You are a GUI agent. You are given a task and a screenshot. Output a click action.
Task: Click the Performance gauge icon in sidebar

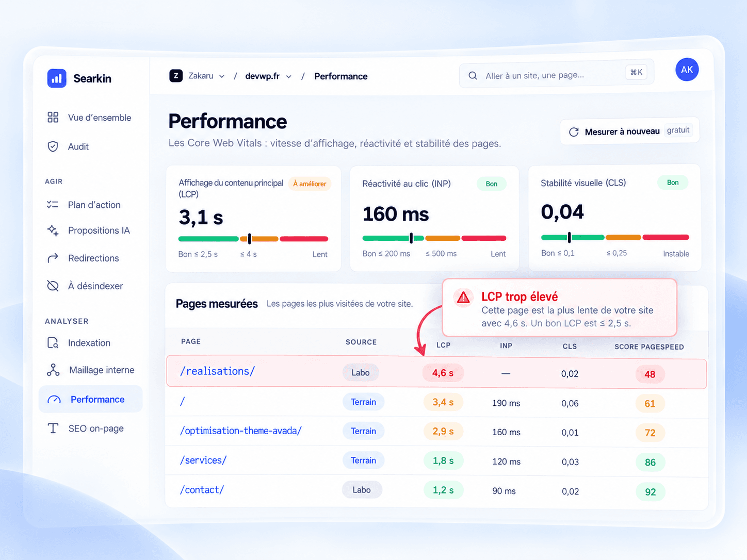[54, 400]
